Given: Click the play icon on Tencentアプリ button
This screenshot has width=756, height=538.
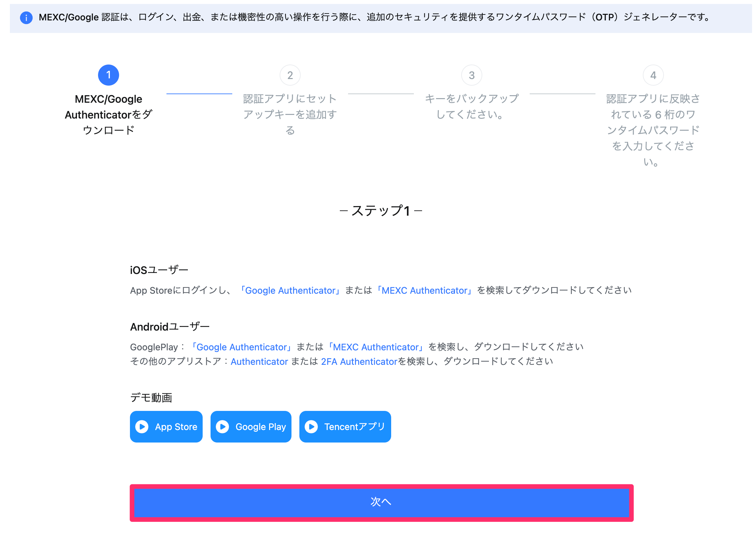Looking at the screenshot, I should tap(312, 427).
